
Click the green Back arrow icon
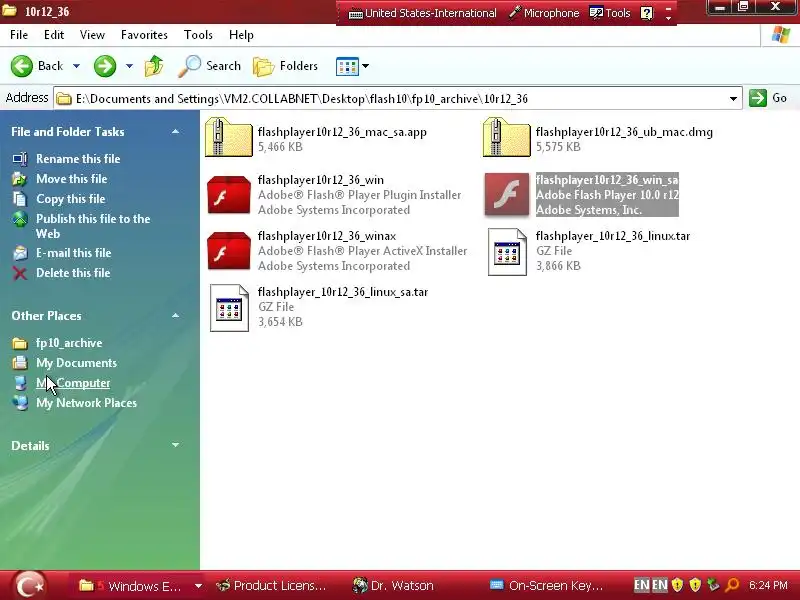point(22,66)
